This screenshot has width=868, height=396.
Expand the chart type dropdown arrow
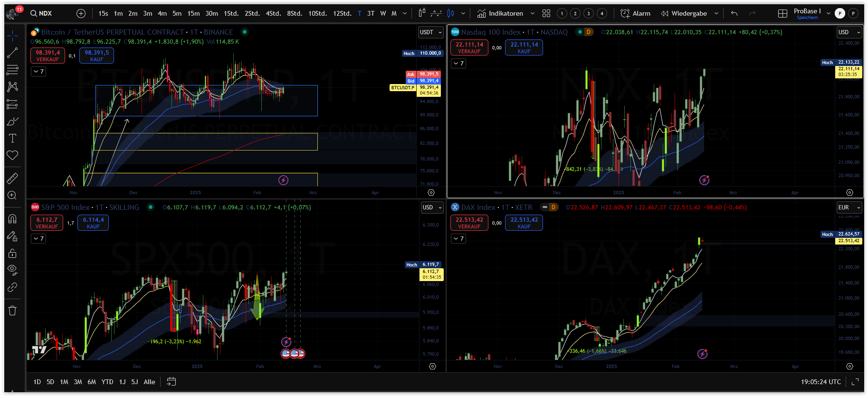point(463,13)
